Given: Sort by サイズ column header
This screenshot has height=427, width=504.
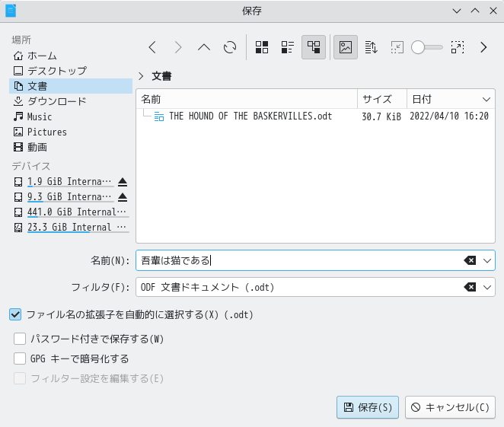Looking at the screenshot, I should tap(382, 99).
